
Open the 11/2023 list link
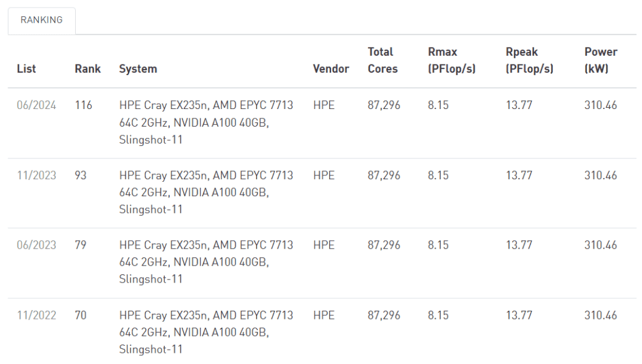pos(36,175)
